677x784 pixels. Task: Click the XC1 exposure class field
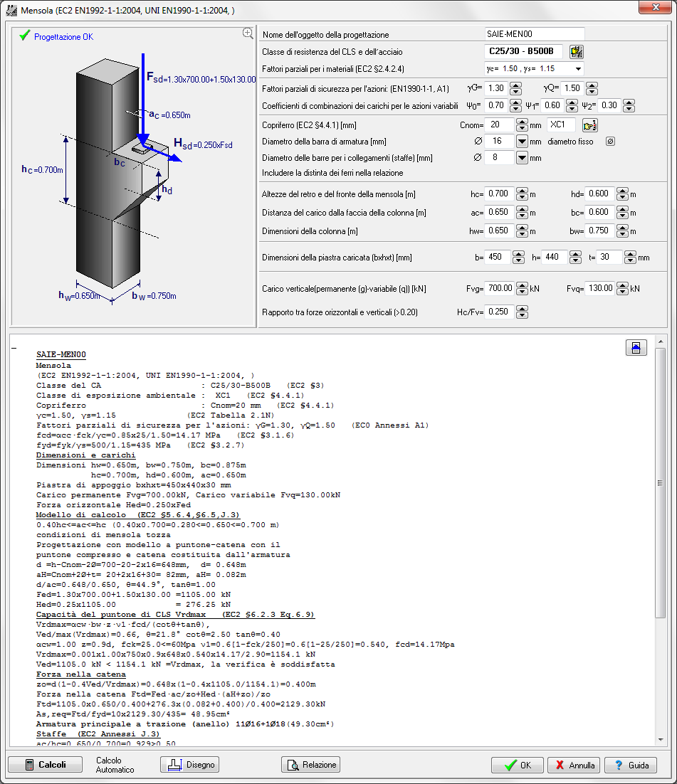pos(560,125)
